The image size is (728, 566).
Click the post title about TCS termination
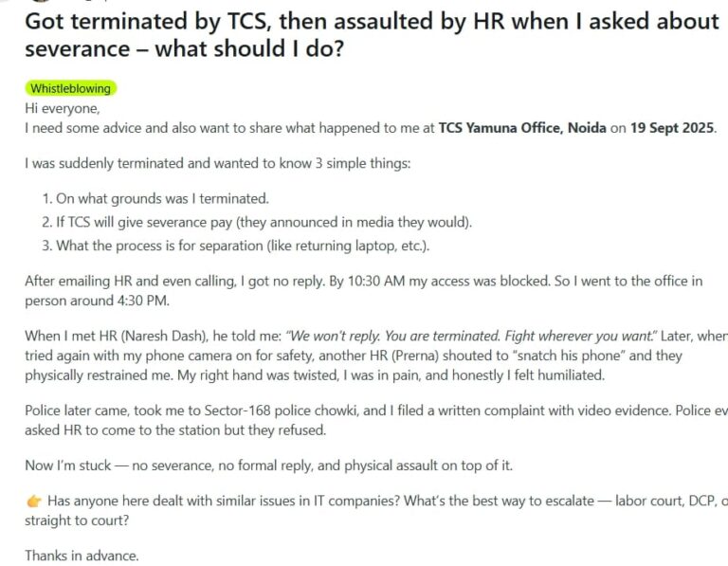click(x=373, y=35)
